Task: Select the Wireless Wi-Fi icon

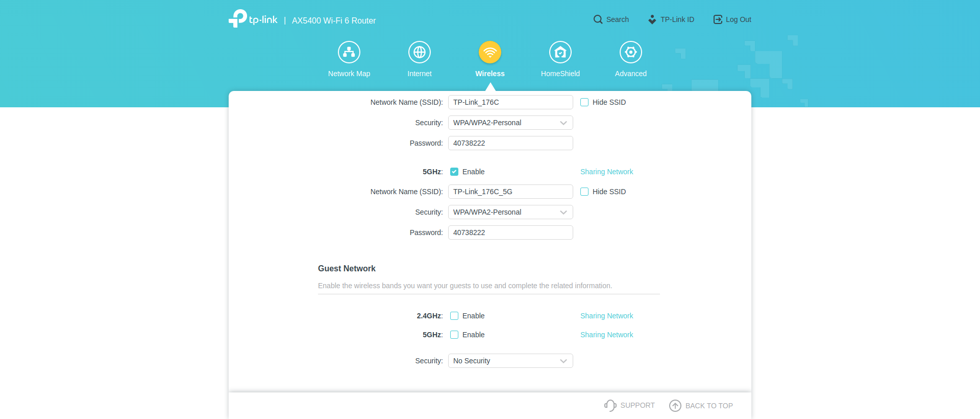Action: tap(490, 52)
